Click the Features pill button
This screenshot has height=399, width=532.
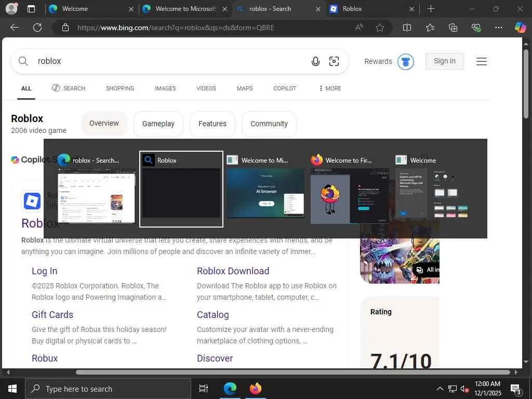(x=212, y=124)
